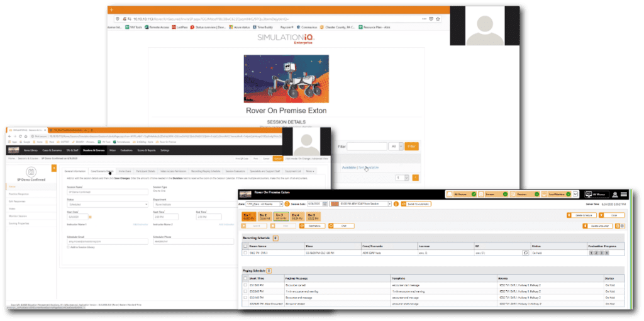Switch to the Case/Scenario Details tab
The image size is (644, 321).
pyautogui.click(x=102, y=171)
